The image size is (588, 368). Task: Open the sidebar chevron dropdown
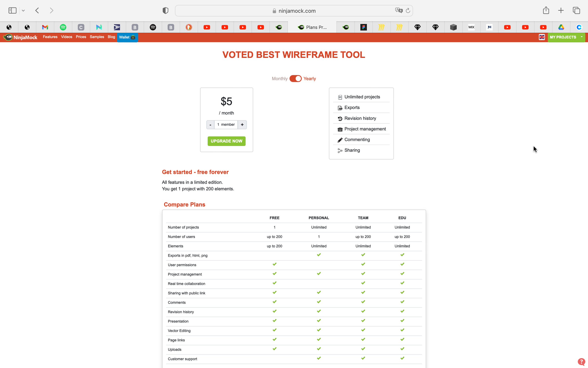tap(23, 10)
